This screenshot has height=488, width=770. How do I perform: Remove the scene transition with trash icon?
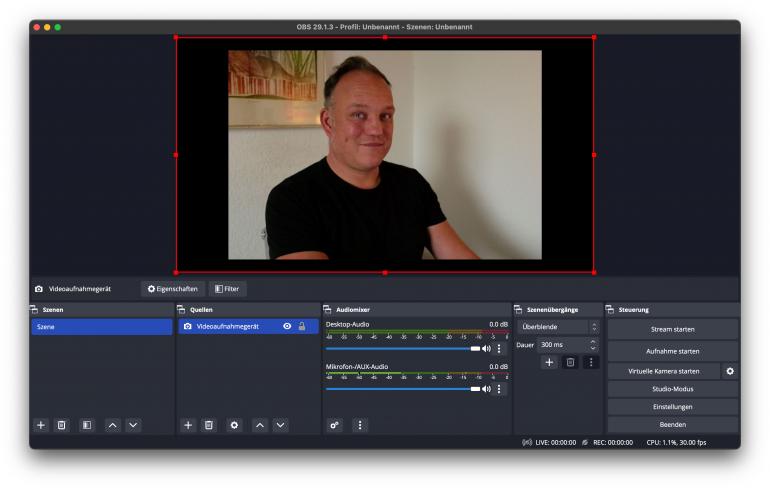click(x=570, y=362)
